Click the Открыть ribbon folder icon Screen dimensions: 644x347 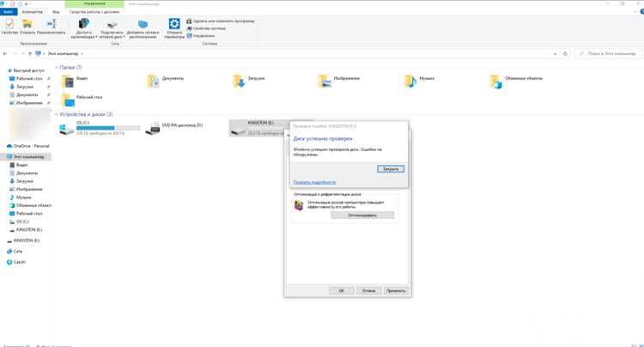(27, 24)
